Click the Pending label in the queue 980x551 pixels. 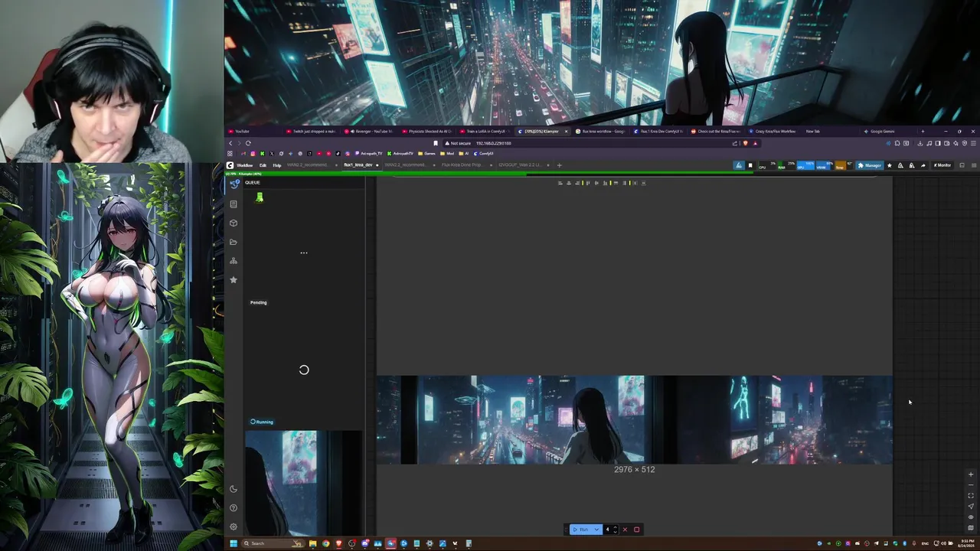259,302
